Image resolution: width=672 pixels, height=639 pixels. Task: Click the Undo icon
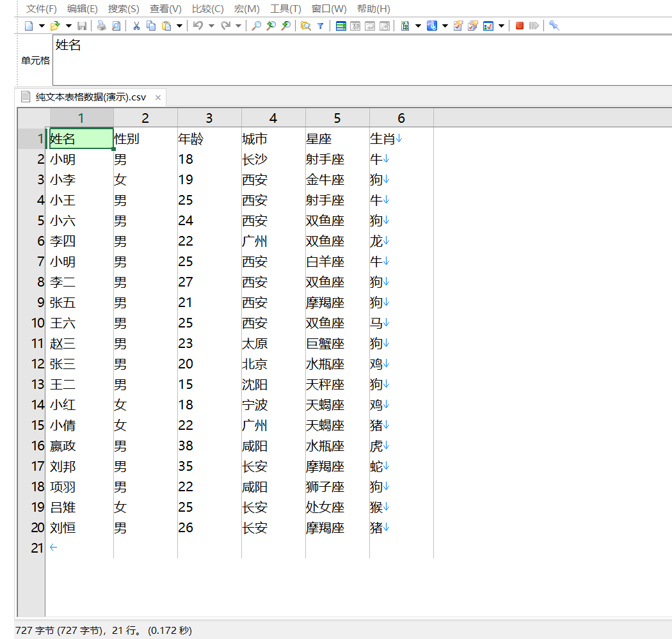click(x=198, y=26)
